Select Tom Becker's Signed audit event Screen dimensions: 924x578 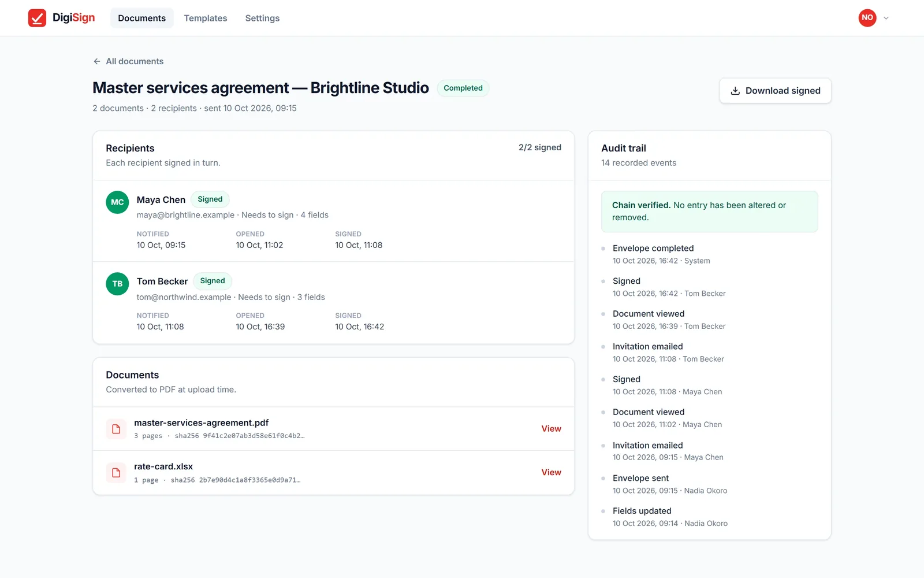coord(709,287)
